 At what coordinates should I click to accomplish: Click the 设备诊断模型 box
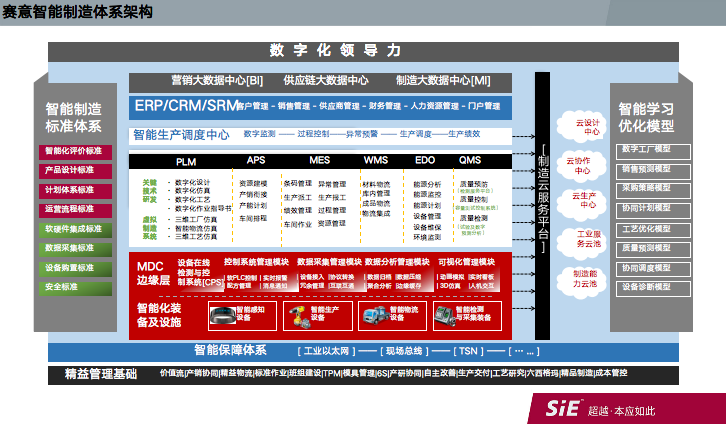647,287
